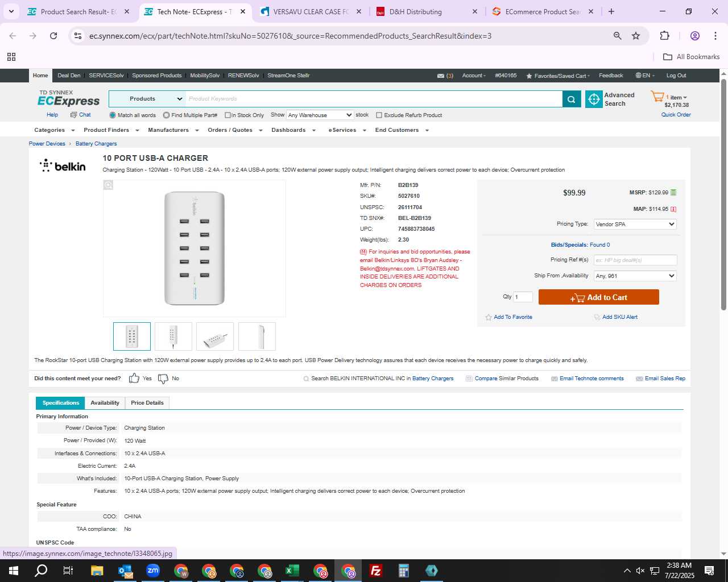Click Email Sales Rep link

[x=664, y=379]
